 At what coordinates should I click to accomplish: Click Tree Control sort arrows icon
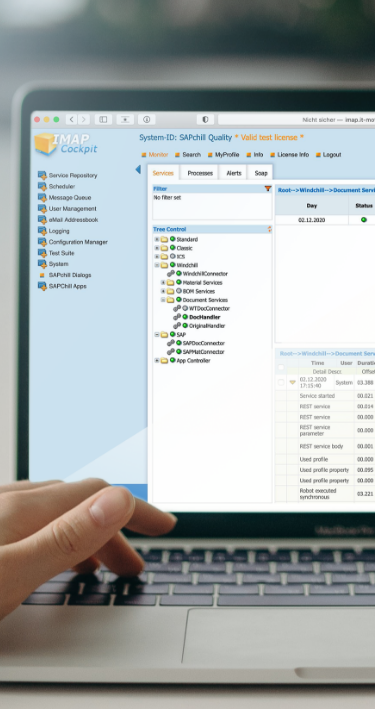270,229
